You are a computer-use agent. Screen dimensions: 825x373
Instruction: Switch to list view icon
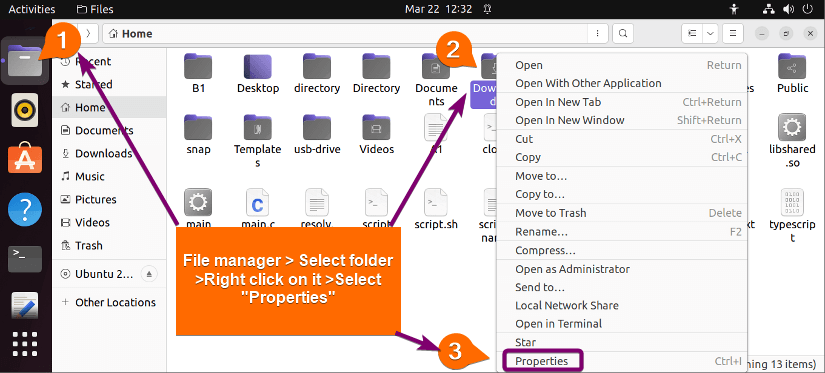pyautogui.click(x=692, y=34)
